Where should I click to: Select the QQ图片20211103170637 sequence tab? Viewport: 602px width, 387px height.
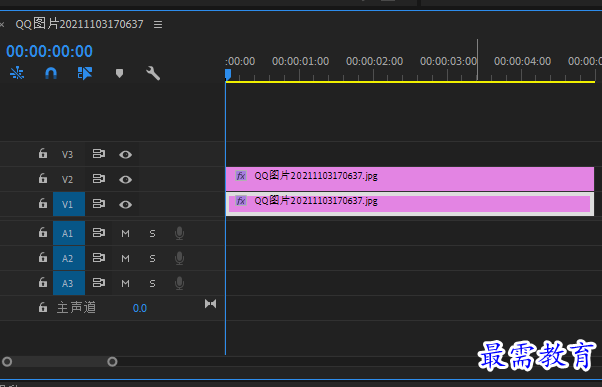[79, 24]
